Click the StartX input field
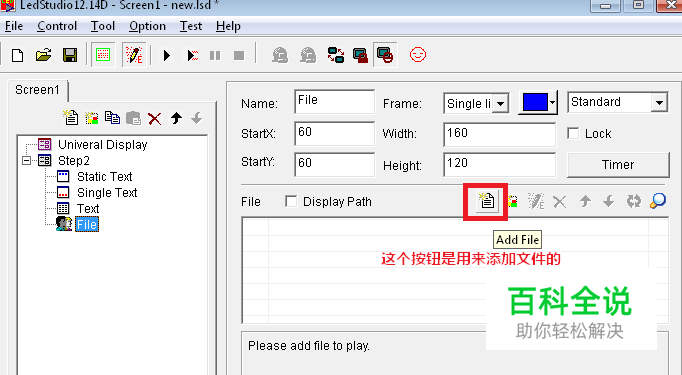The width and height of the screenshot is (682, 375). [334, 134]
